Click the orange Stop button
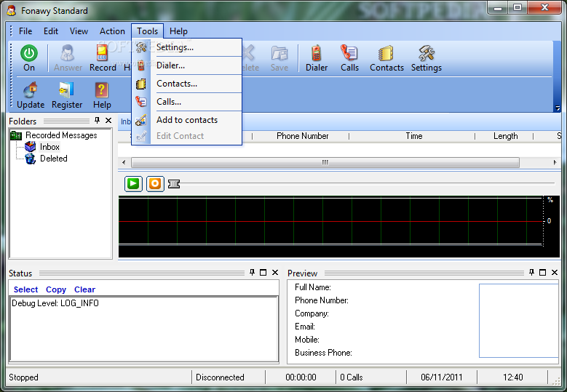 (155, 183)
